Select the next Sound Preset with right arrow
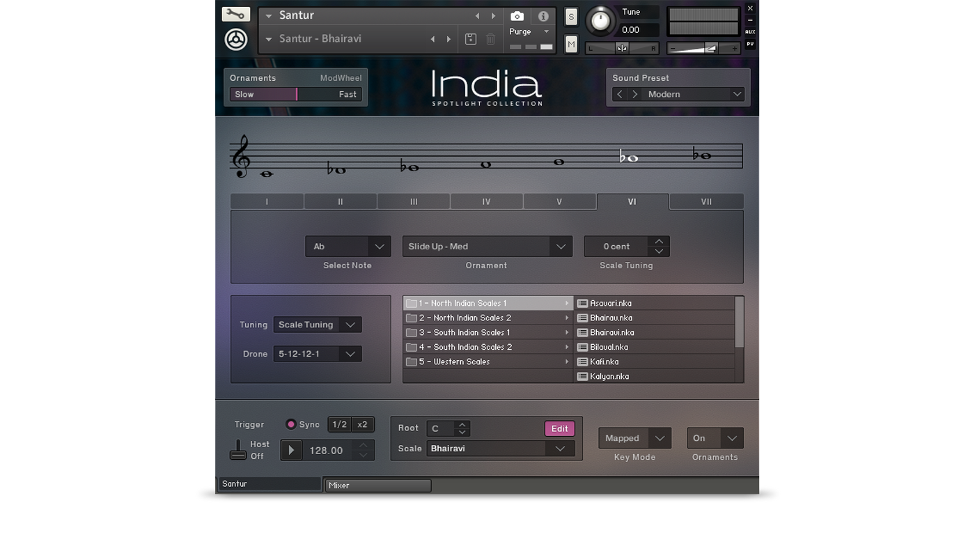This screenshot has height=560, width=975. [x=634, y=95]
